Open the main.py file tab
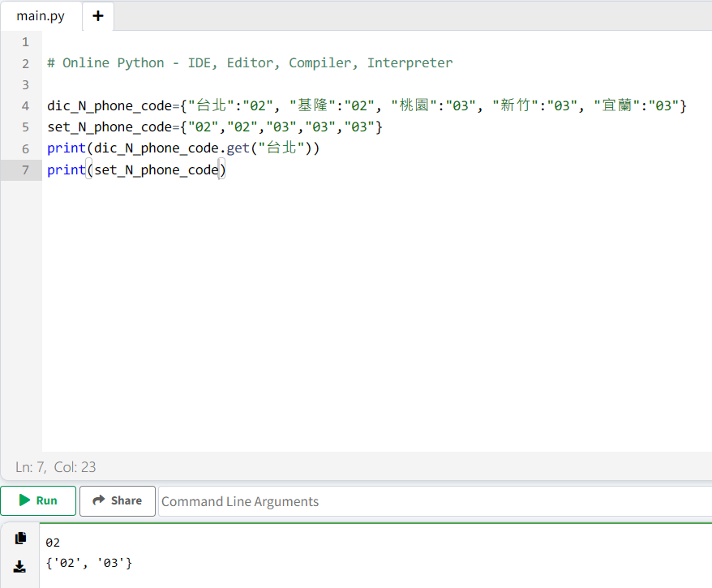The image size is (712, 588). 41,16
